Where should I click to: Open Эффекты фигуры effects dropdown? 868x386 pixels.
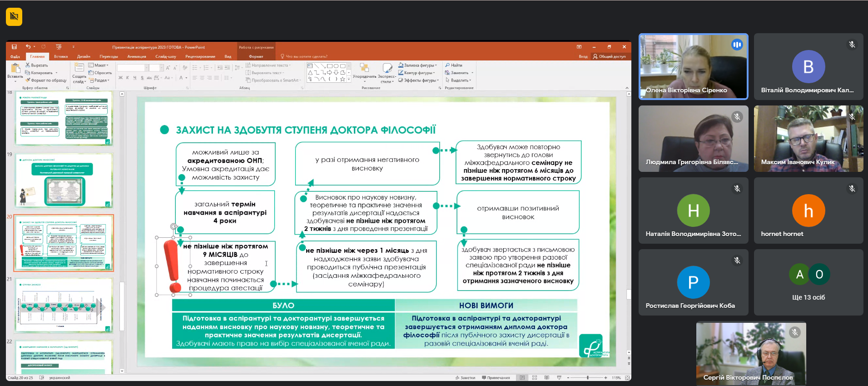click(x=418, y=80)
